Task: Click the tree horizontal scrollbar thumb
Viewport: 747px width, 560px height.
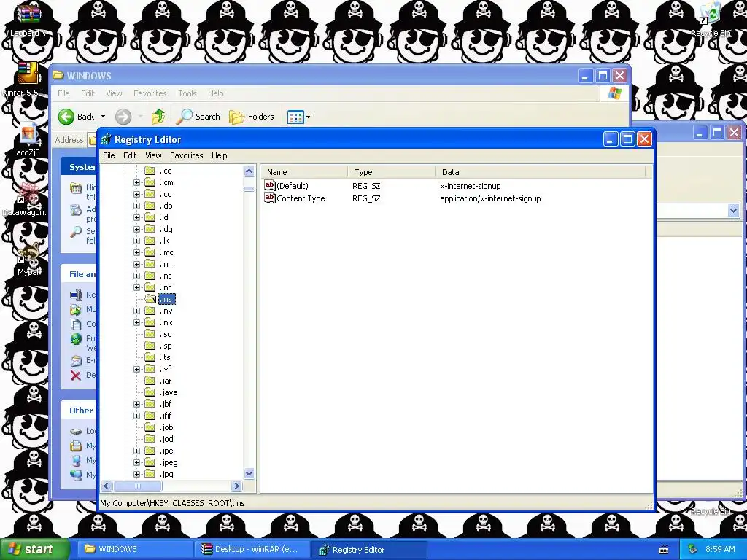Action: tap(138, 486)
